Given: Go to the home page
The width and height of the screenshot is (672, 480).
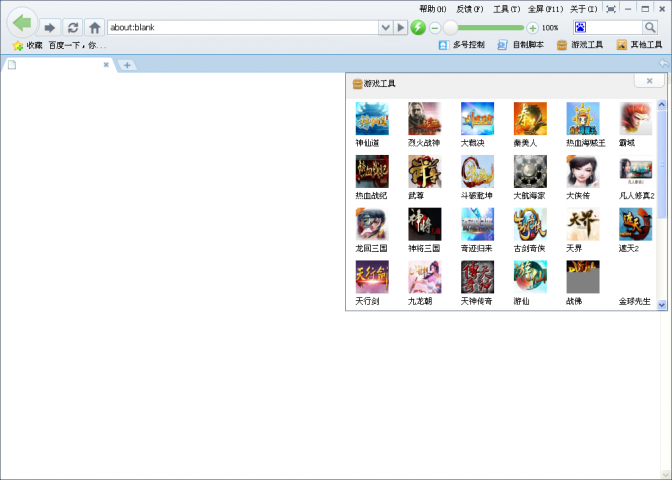Looking at the screenshot, I should pos(95,28).
